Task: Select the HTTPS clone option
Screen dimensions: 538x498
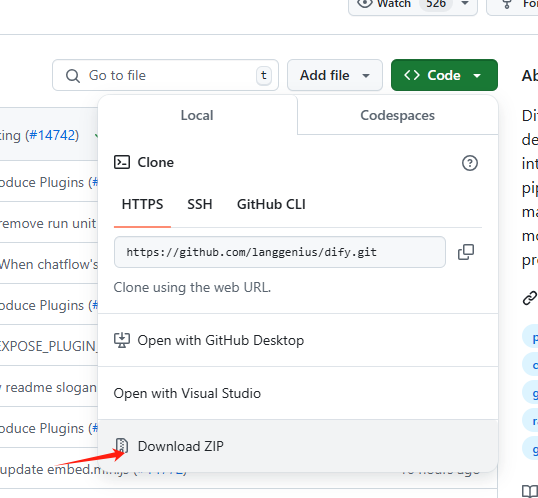Action: [x=142, y=205]
